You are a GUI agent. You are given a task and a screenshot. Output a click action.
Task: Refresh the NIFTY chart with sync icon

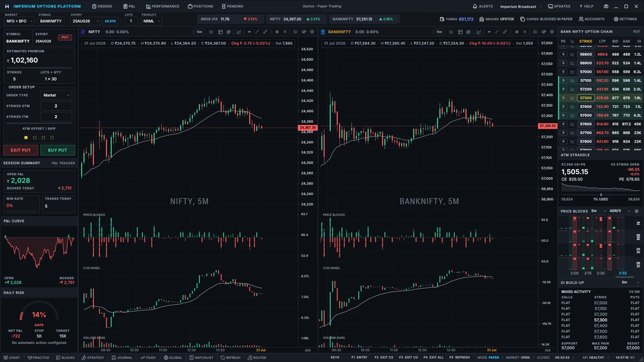click(304, 32)
